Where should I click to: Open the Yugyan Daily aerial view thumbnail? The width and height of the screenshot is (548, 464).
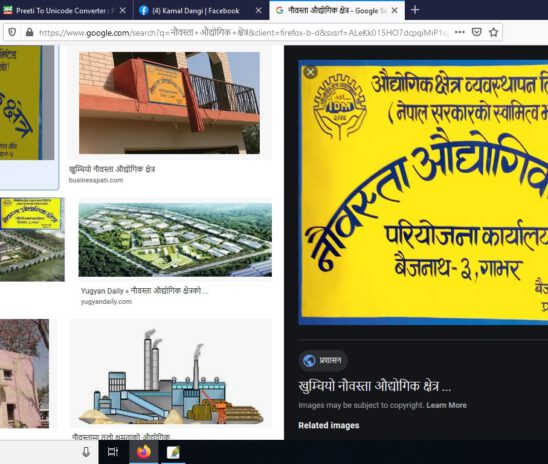click(x=175, y=240)
